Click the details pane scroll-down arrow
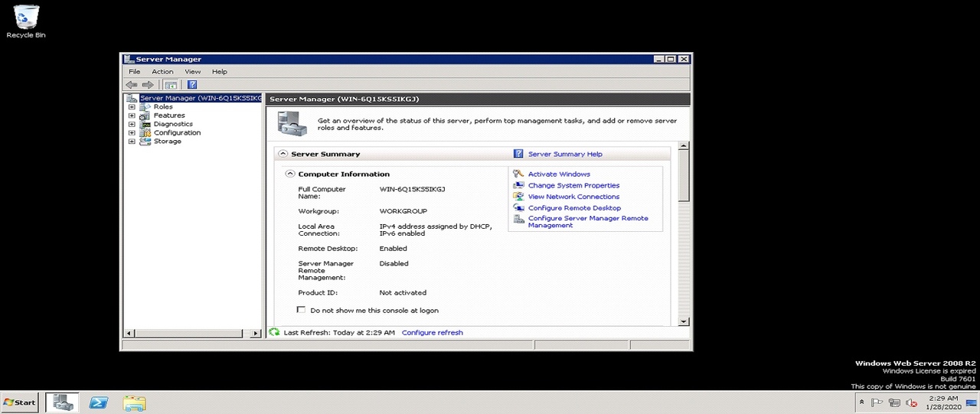980x414 pixels. [684, 321]
